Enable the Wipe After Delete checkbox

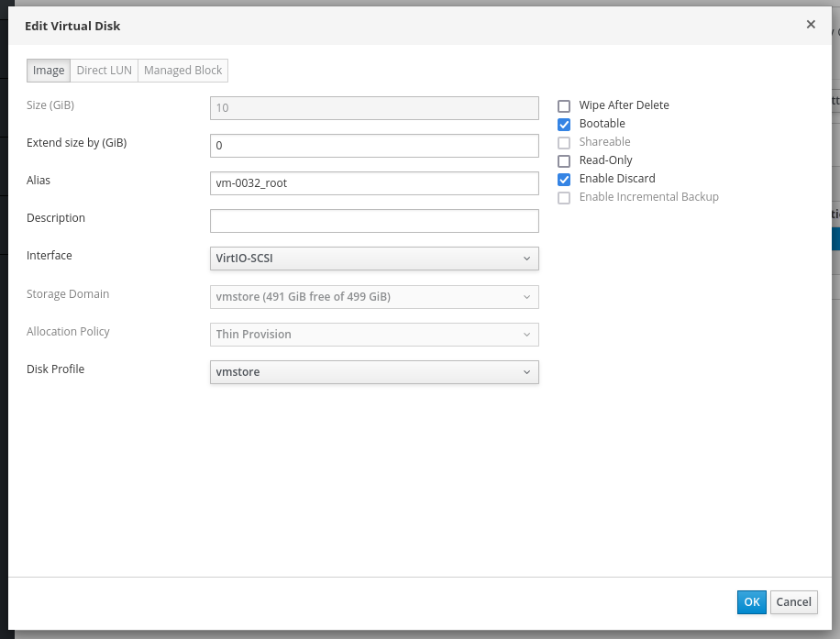[564, 106]
